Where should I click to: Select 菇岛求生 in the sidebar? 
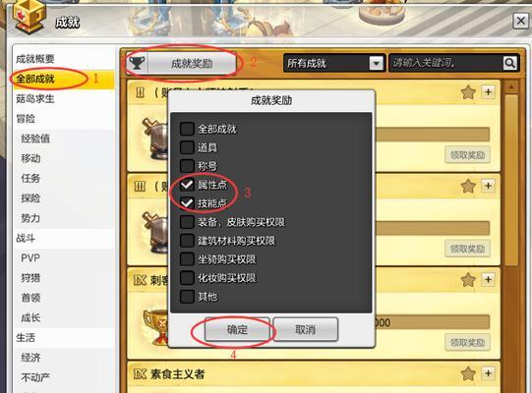tap(35, 99)
